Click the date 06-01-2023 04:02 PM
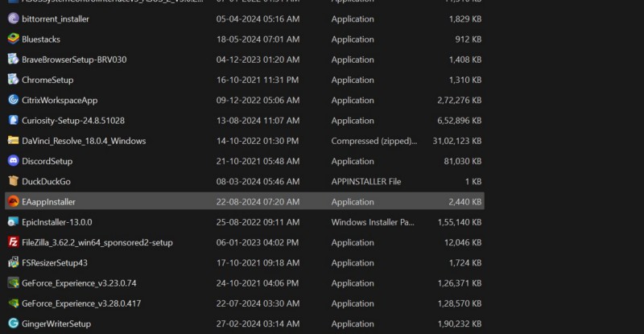Screen dimensions: 644x334 [258, 242]
